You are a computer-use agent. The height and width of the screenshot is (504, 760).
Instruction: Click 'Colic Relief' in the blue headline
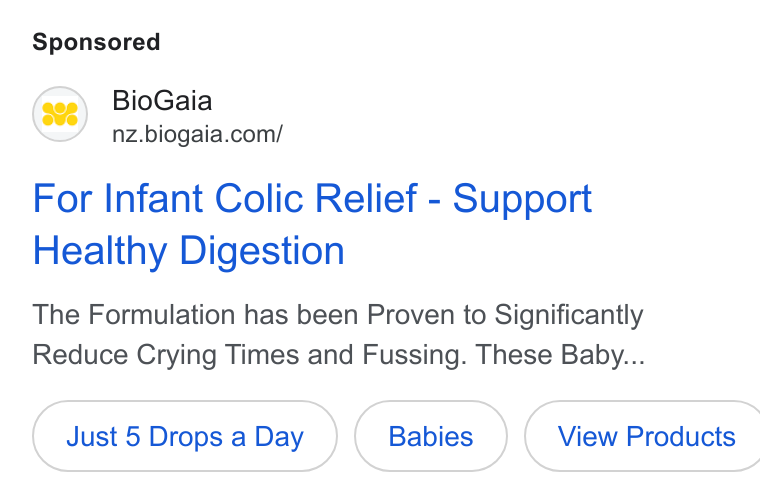point(316,198)
